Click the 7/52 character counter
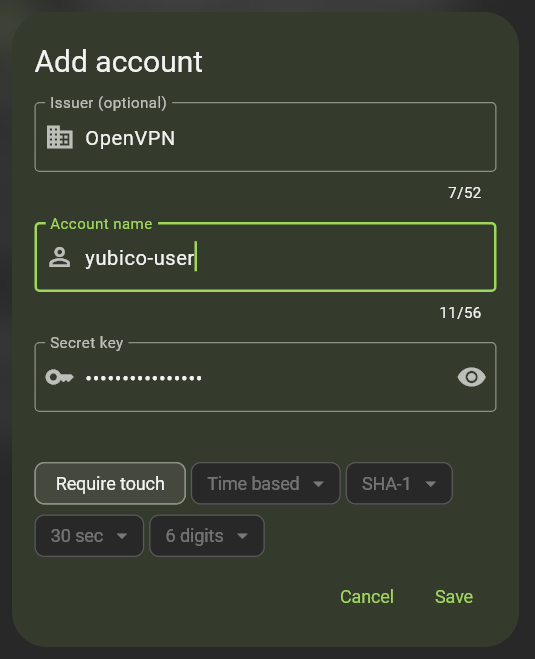This screenshot has width=535, height=659. click(x=464, y=193)
